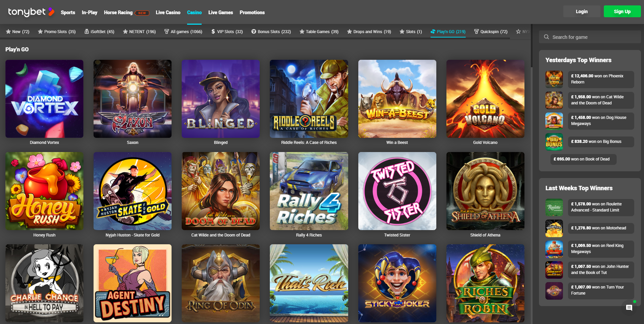
Task: Play Nyjah Huston Skate for Gold
Action: point(132,191)
